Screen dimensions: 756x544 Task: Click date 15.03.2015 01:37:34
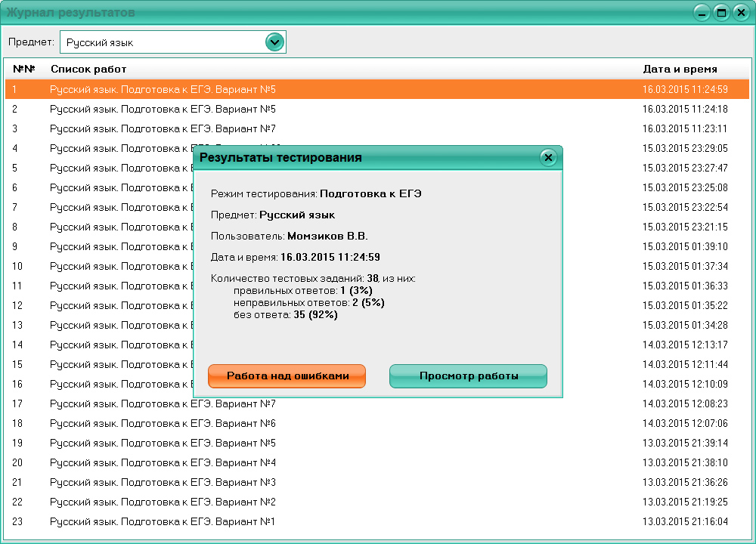click(685, 266)
